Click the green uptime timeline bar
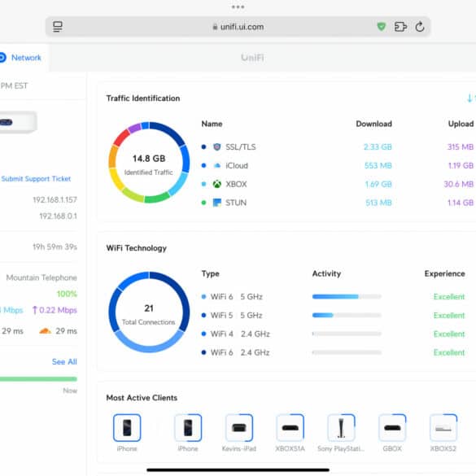Image resolution: width=476 pixels, height=476 pixels. click(38, 379)
